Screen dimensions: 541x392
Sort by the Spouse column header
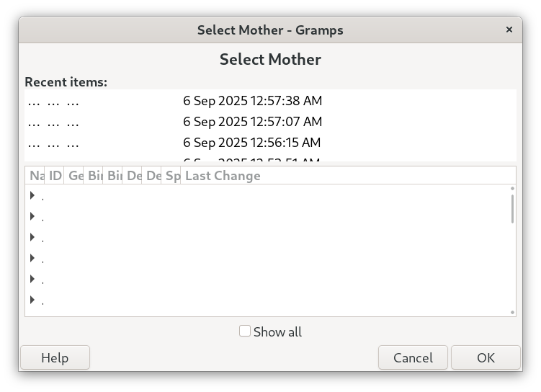coord(171,176)
